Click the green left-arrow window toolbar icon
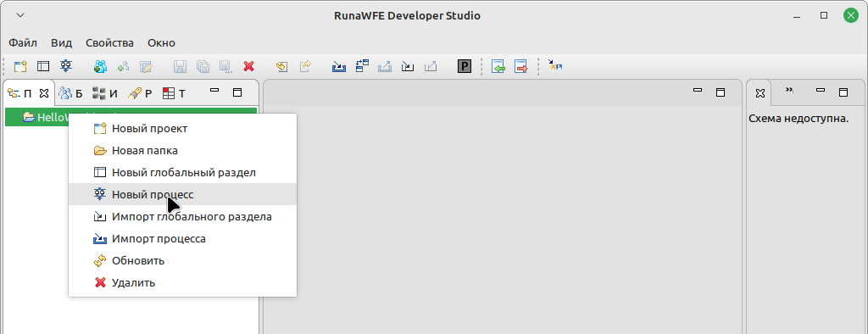Screen dimensions: 868x334 (498, 66)
